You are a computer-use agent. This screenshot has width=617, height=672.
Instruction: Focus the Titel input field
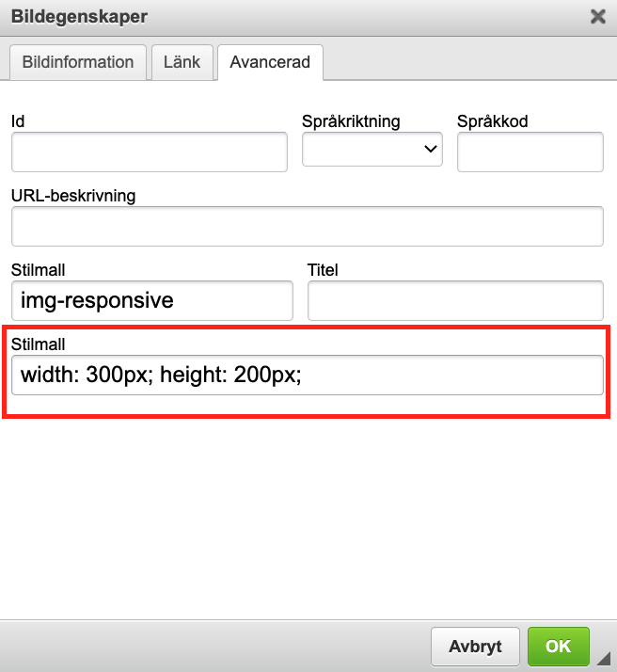pyautogui.click(x=454, y=300)
